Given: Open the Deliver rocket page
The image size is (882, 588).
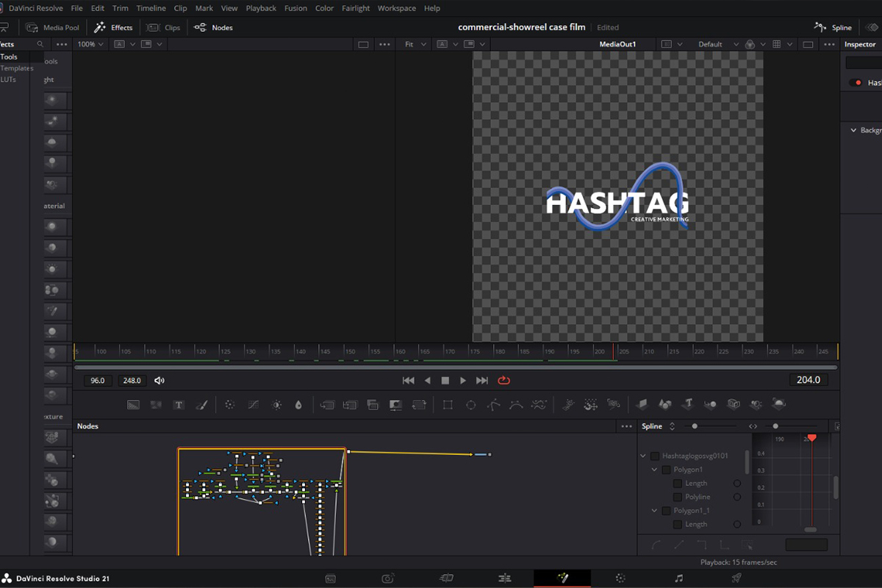Looking at the screenshot, I should click(736, 578).
